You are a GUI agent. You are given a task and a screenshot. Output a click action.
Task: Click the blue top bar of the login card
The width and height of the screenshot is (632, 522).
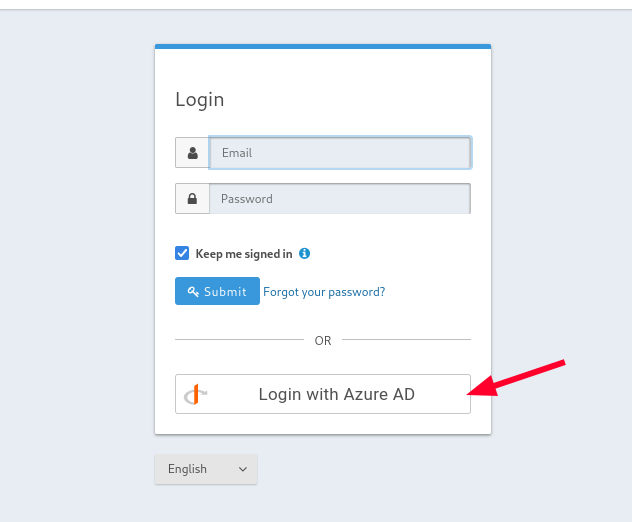(x=323, y=46)
